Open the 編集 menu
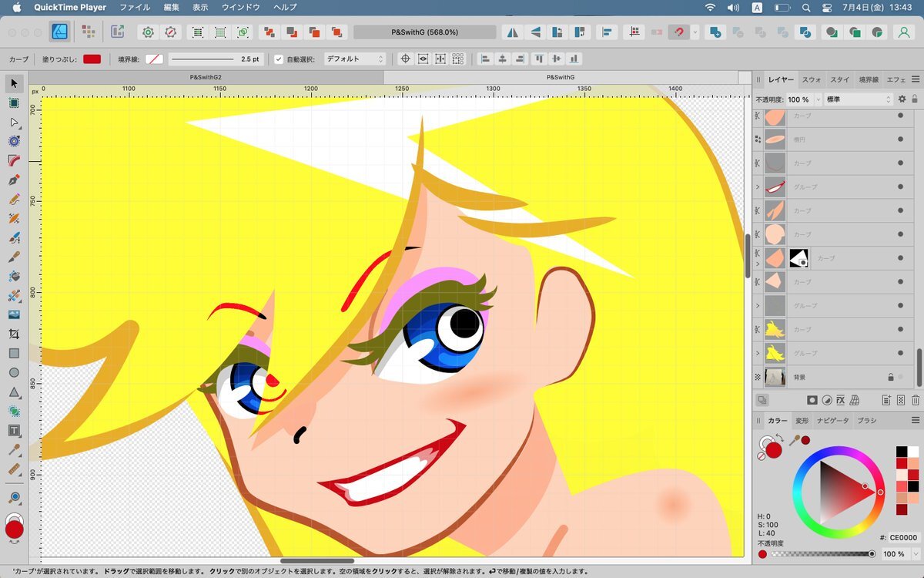924x578 pixels. click(x=171, y=7)
